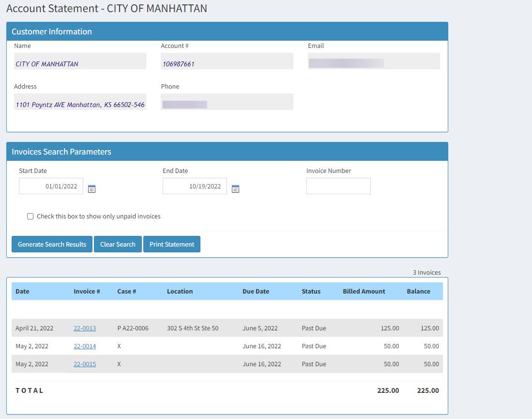Viewport: 532px width, 419px height.
Task: Click total billed amount 225.00
Action: coord(388,390)
